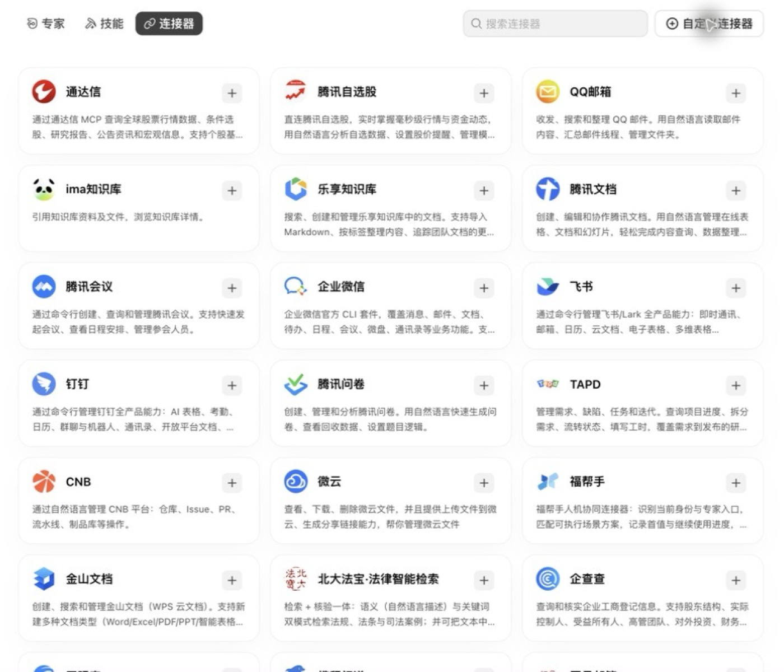The height and width of the screenshot is (672, 784).
Task: Click the ima知识库 panda logo
Action: [x=44, y=189]
